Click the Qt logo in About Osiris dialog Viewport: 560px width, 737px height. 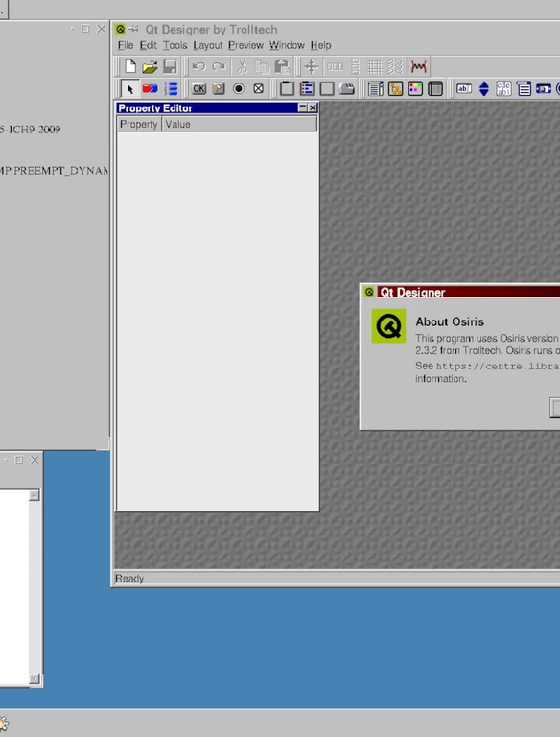click(x=388, y=325)
